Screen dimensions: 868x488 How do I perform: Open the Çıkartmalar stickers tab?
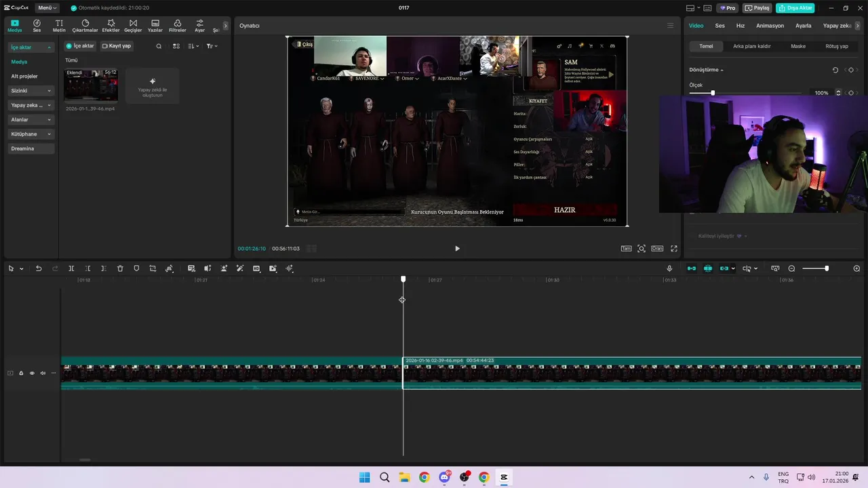[x=85, y=26]
